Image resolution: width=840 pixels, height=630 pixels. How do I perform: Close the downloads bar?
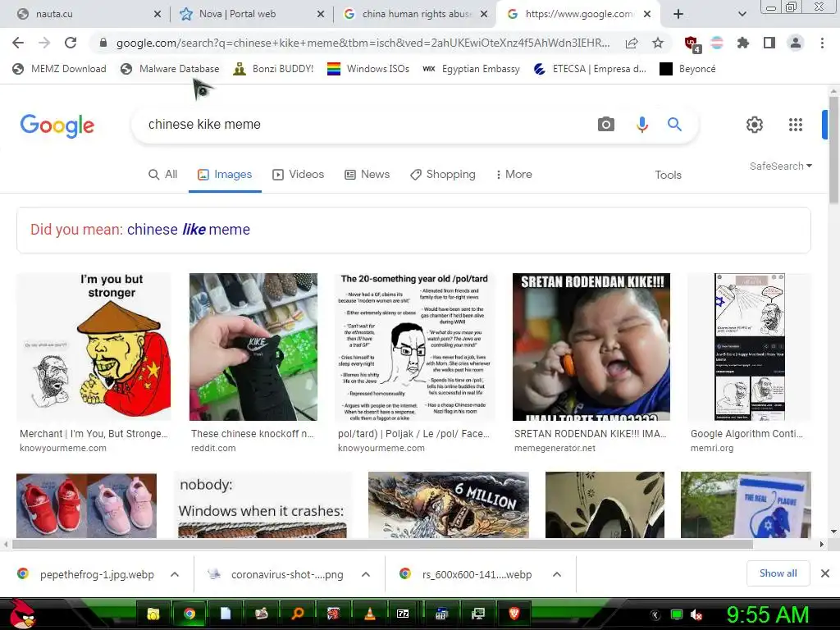[x=825, y=573]
